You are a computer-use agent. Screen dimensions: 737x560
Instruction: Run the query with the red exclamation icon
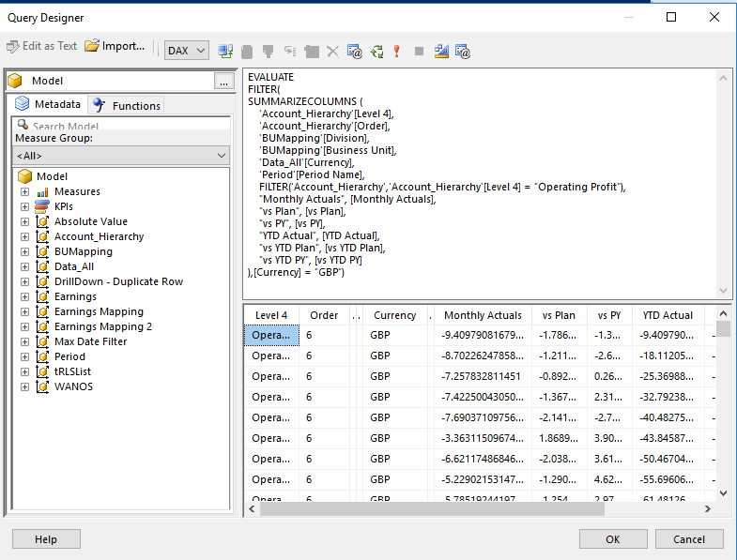click(x=397, y=52)
